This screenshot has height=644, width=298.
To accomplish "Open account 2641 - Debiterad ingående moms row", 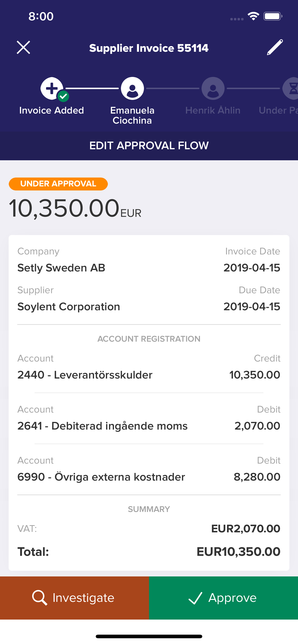I will [x=149, y=418].
